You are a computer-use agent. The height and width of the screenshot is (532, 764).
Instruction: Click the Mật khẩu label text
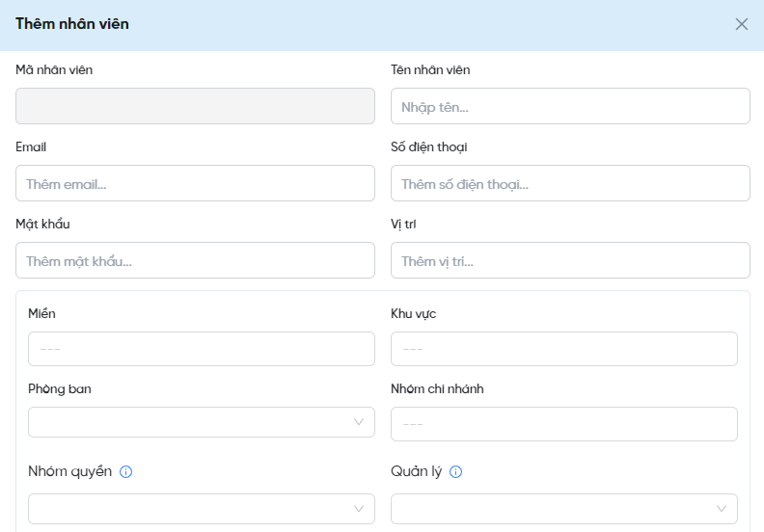click(42, 224)
